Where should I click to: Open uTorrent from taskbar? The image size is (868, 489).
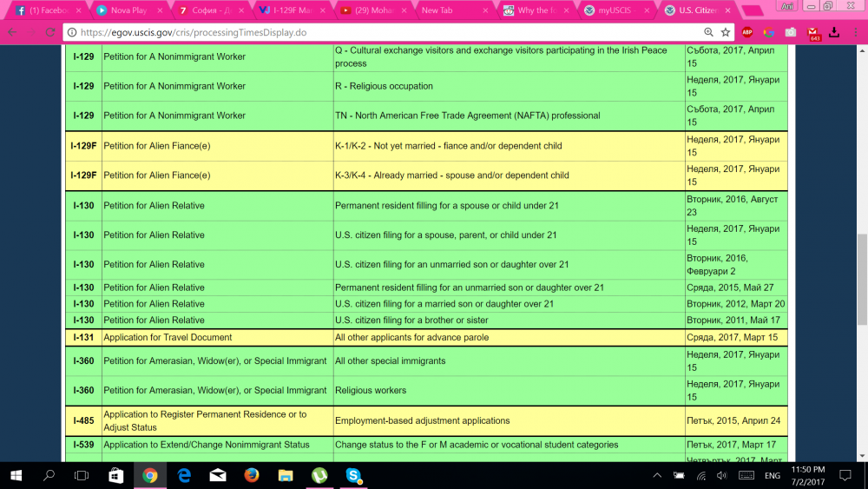(319, 476)
